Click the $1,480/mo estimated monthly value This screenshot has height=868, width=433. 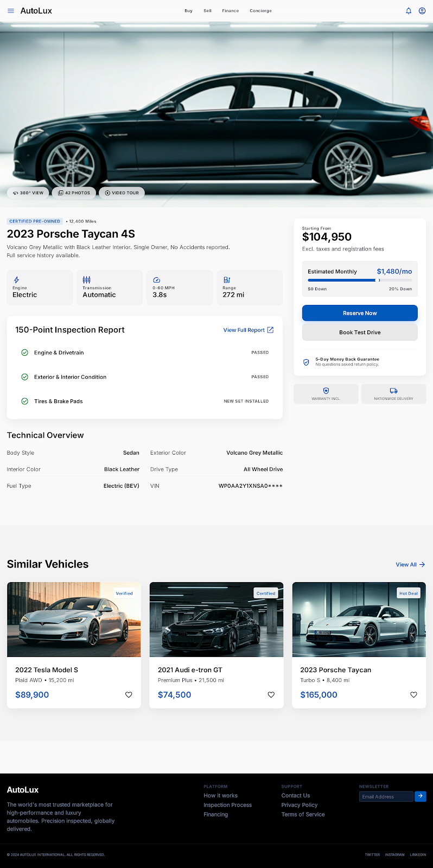[x=394, y=271]
